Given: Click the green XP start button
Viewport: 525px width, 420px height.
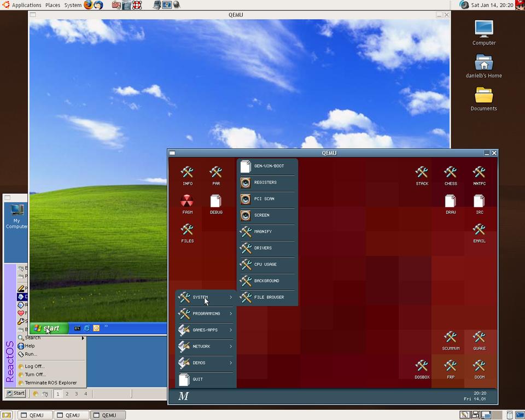Looking at the screenshot, I should click(48, 328).
